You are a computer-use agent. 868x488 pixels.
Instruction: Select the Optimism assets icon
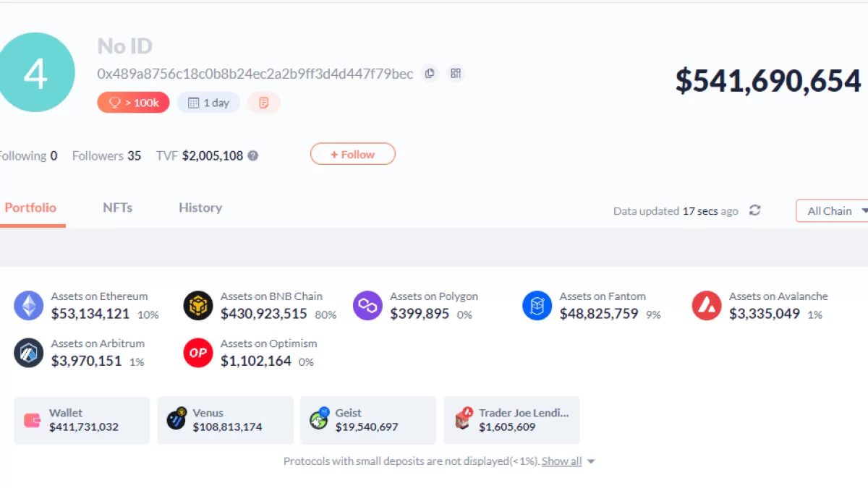pos(198,353)
